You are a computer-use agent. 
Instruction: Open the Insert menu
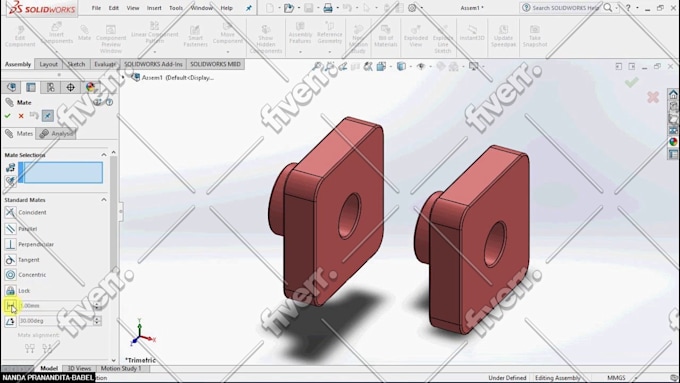pos(154,8)
